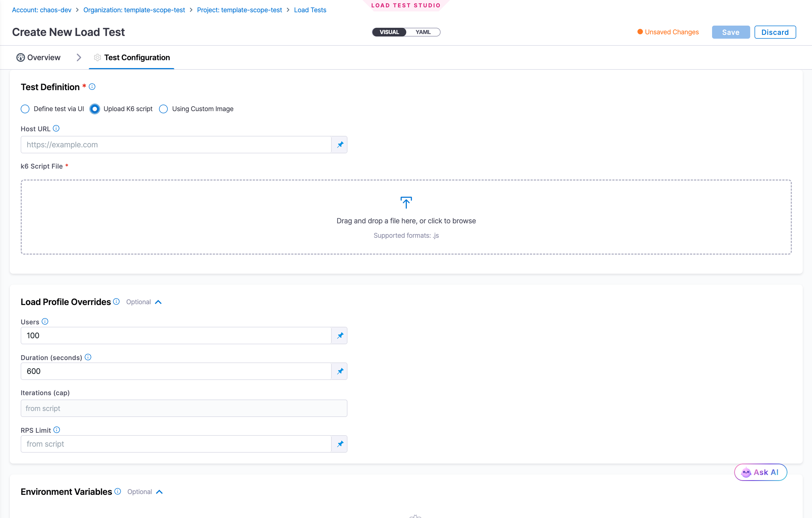The width and height of the screenshot is (812, 518).
Task: Click the Test Definition info icon
Action: pyautogui.click(x=92, y=87)
